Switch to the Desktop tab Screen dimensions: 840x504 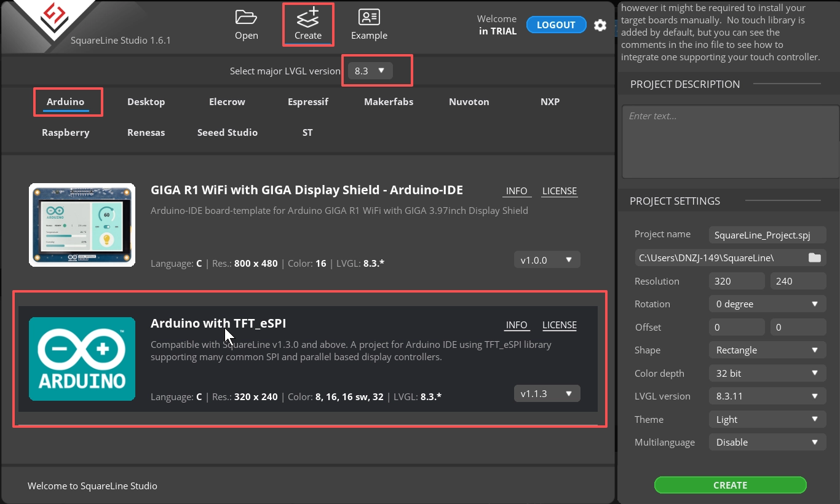tap(146, 101)
